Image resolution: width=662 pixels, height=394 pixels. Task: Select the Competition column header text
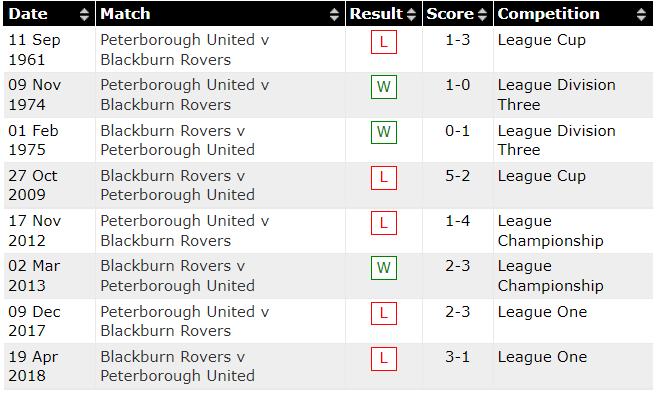(548, 14)
